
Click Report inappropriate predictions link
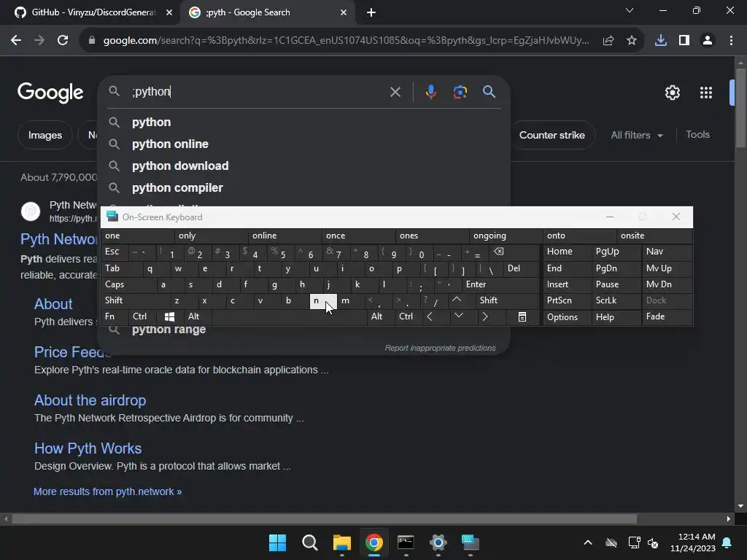pos(440,348)
